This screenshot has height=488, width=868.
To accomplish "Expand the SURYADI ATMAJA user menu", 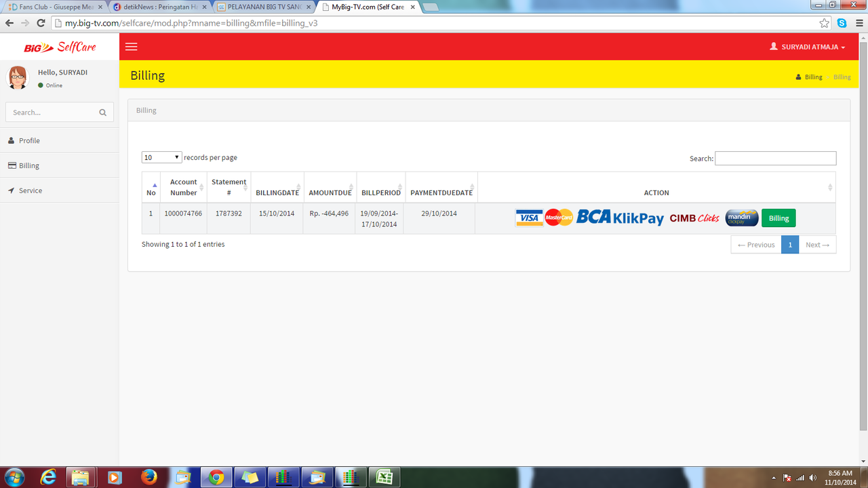I will [807, 47].
